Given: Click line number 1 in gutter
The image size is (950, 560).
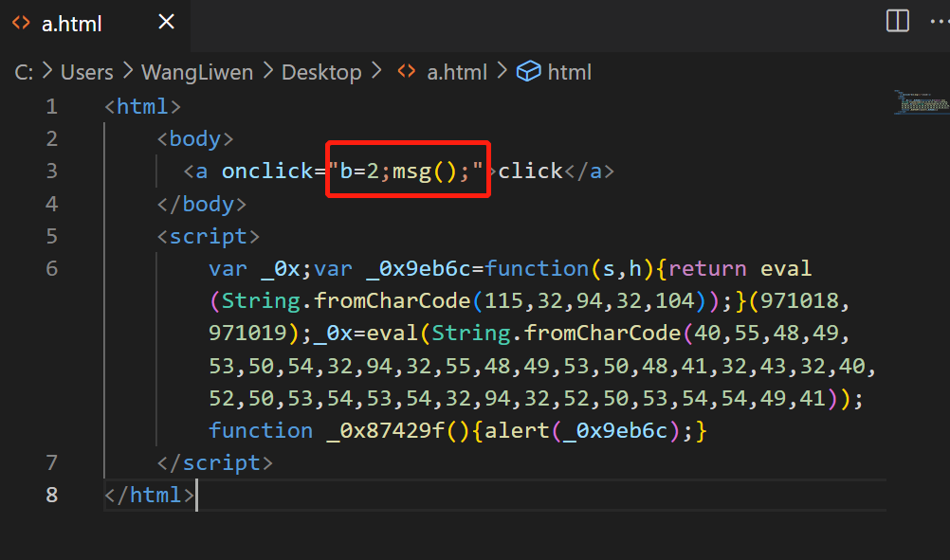Looking at the screenshot, I should click(52, 106).
